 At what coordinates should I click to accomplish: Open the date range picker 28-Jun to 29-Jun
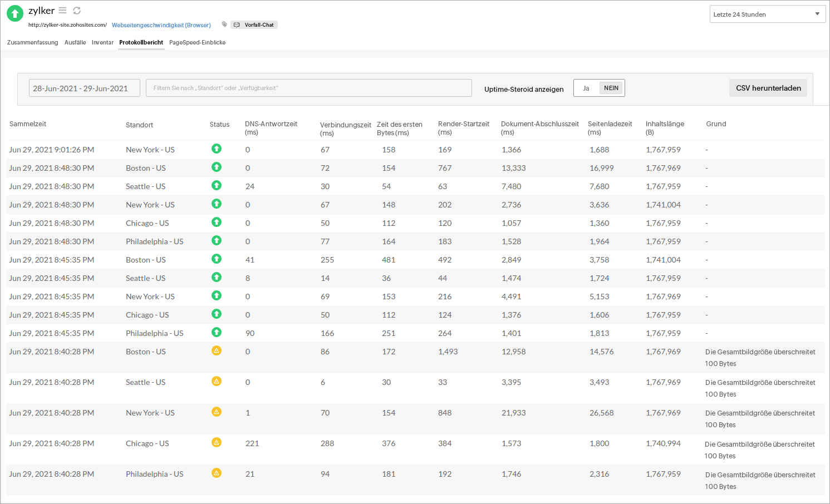point(84,87)
